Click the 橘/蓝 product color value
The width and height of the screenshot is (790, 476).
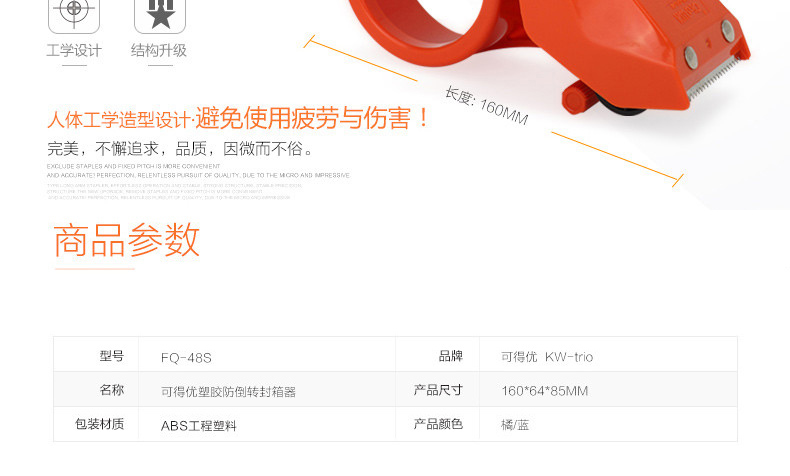pyautogui.click(x=515, y=425)
